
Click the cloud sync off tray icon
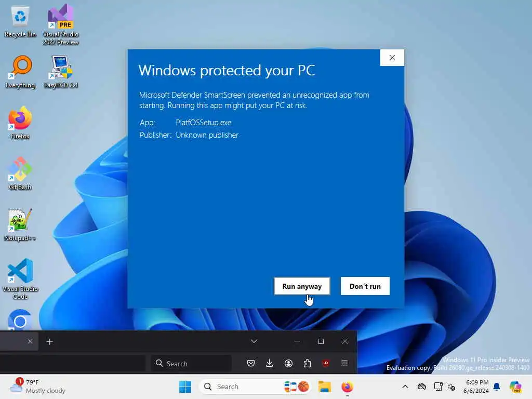pyautogui.click(x=422, y=387)
